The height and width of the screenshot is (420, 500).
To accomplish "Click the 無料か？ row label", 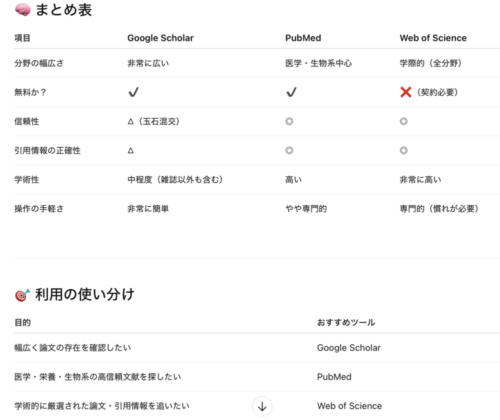I will (30, 92).
